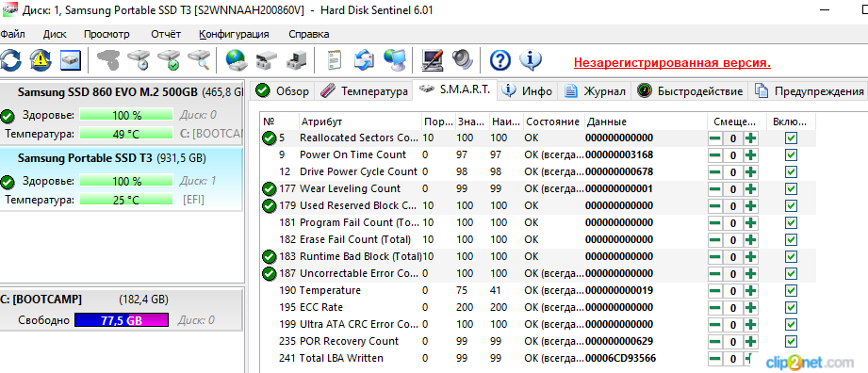
Task: Click green status icon of Reallocated Sectors row
Action: pyautogui.click(x=269, y=138)
